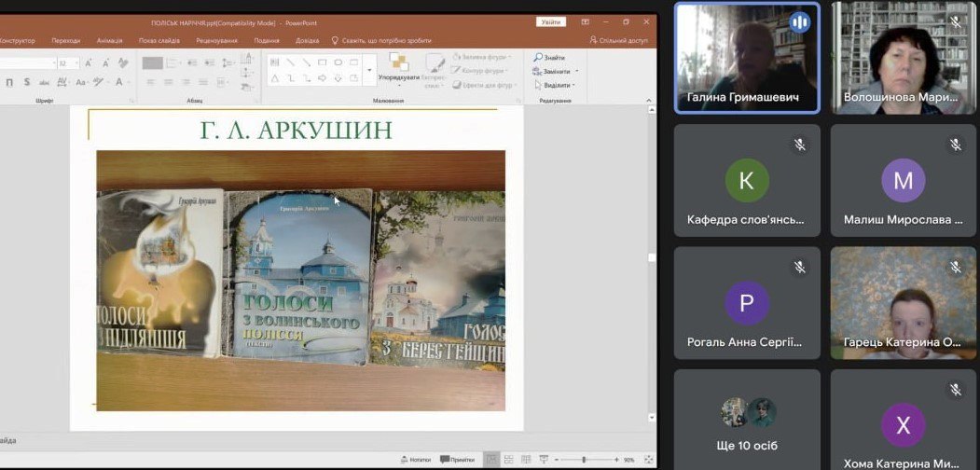This screenshot has height=470, width=980.
Task: Open the Подання ribbon tab
Action: click(267, 41)
